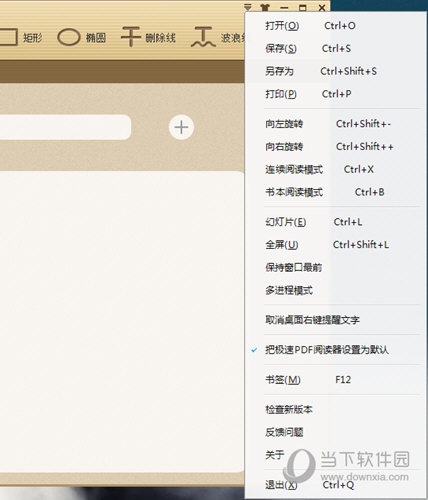
Task: Enter 全屏(U) fullscreen mode
Action: pyautogui.click(x=337, y=245)
